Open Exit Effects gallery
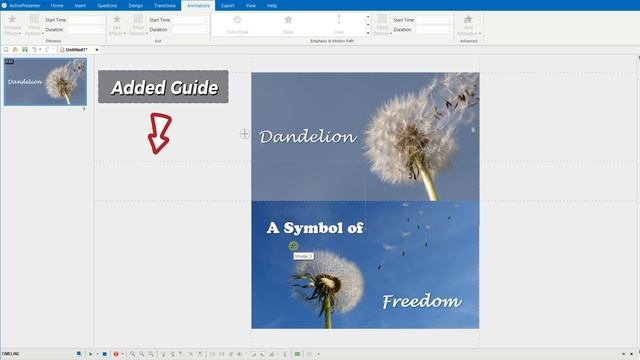The image size is (640, 360). (117, 25)
